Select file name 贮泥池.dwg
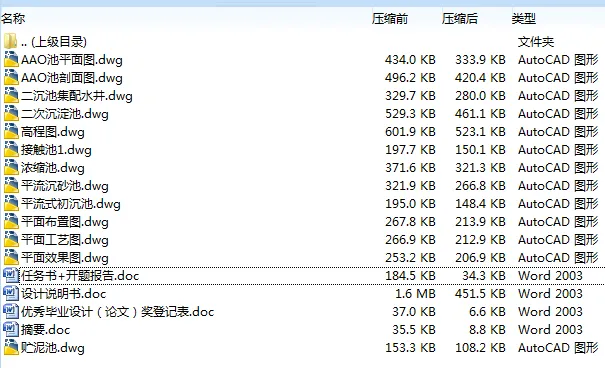The image size is (605, 368). point(53,348)
